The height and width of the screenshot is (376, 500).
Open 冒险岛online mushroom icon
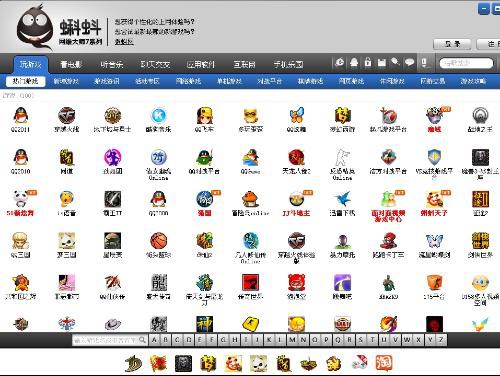pos(250,199)
